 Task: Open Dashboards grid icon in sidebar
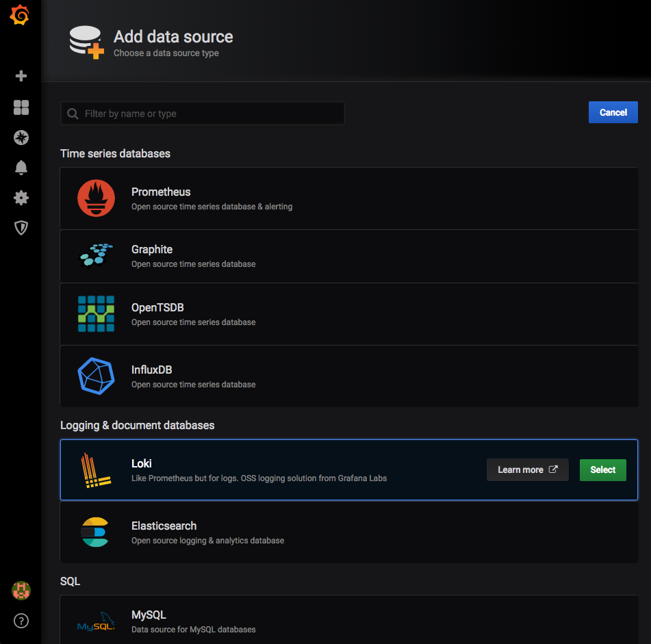point(21,107)
